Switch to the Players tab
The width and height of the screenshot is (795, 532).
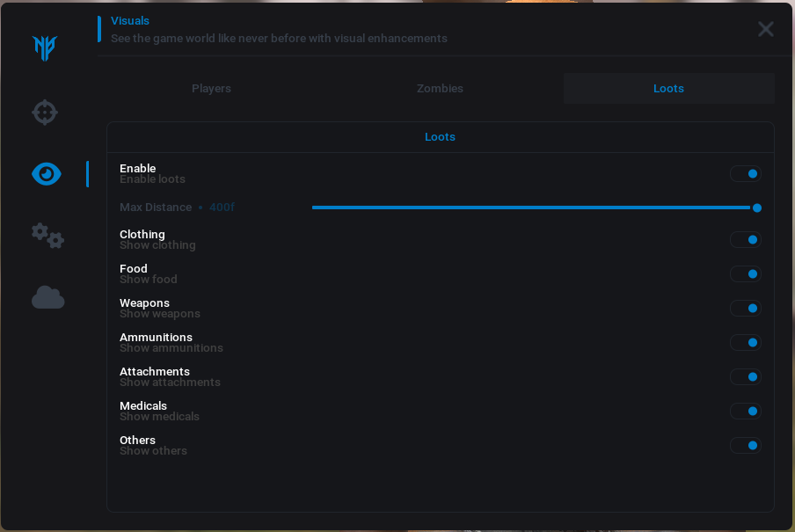pyautogui.click(x=211, y=89)
